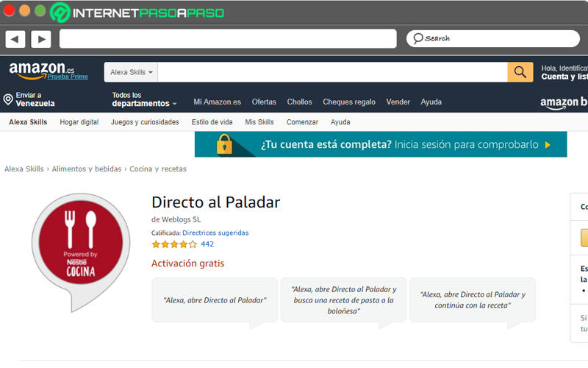The height and width of the screenshot is (368, 588).
Task: Click the InternetPasoaPaso logo
Action: click(x=137, y=13)
